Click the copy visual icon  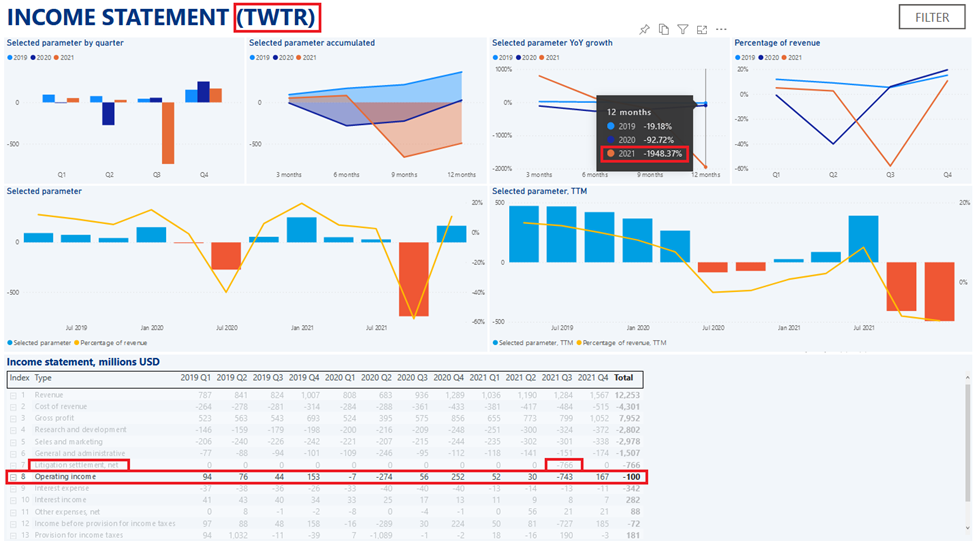[664, 30]
